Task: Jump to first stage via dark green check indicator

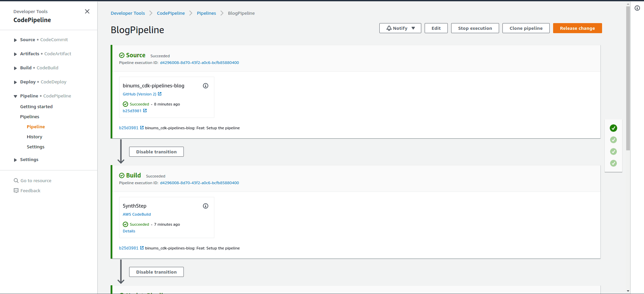Action: tap(613, 128)
